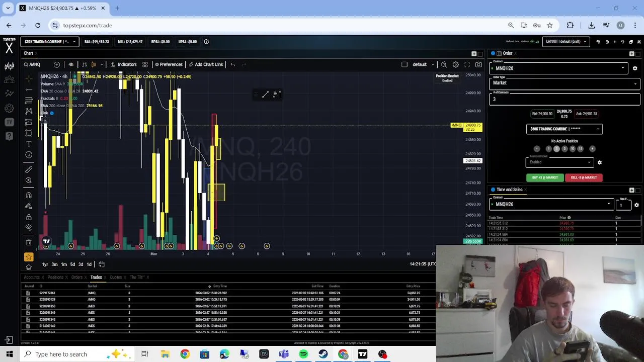Viewport: 644px width, 362px height.
Task: Open the $50K Trading Combine account dropdown at top
Action: click(50, 42)
